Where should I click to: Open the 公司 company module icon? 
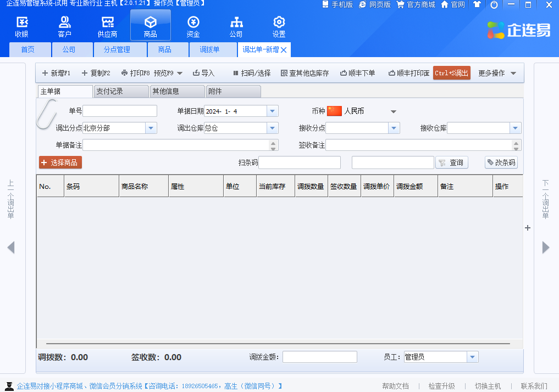coord(236,26)
